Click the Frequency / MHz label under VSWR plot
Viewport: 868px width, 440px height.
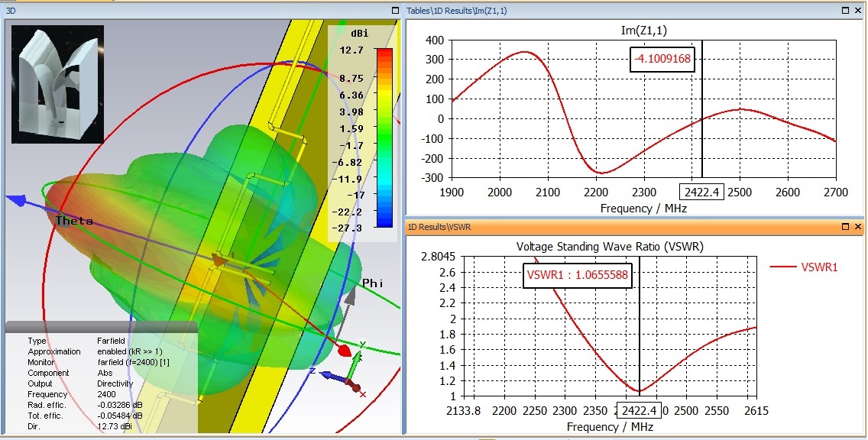point(610,427)
